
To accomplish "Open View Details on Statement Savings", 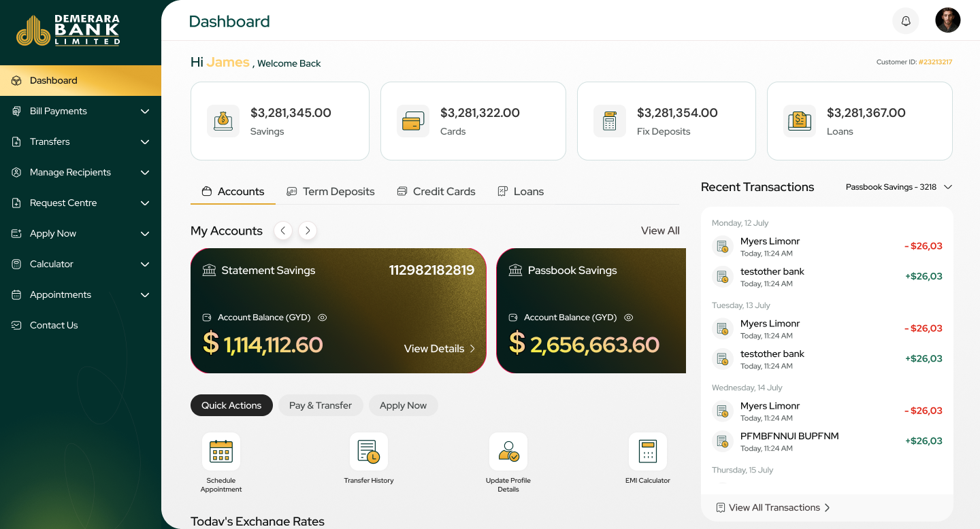I will 440,349.
